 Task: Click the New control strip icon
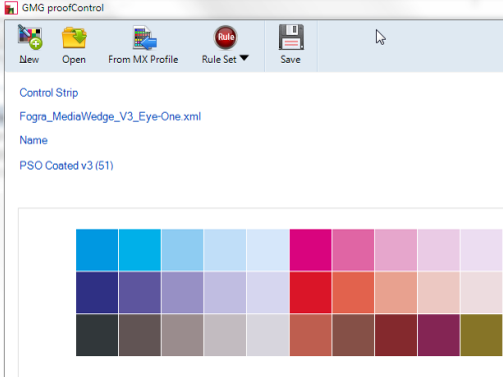click(30, 37)
